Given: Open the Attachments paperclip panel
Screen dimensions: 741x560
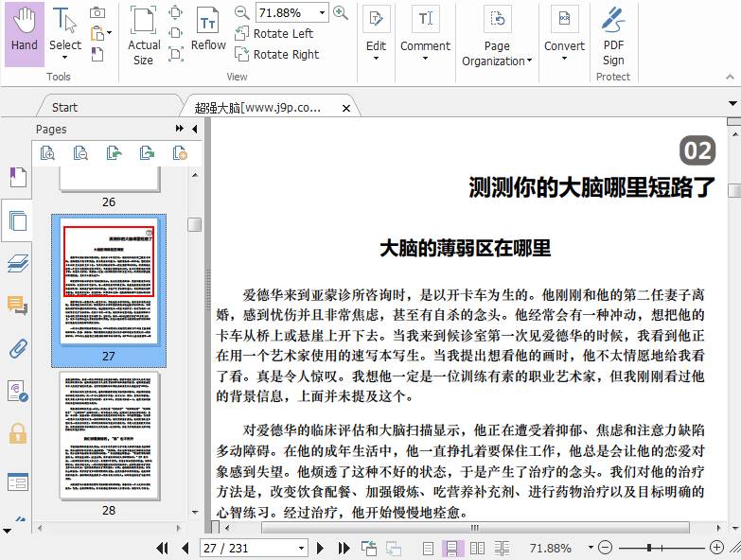Looking at the screenshot, I should tap(17, 348).
